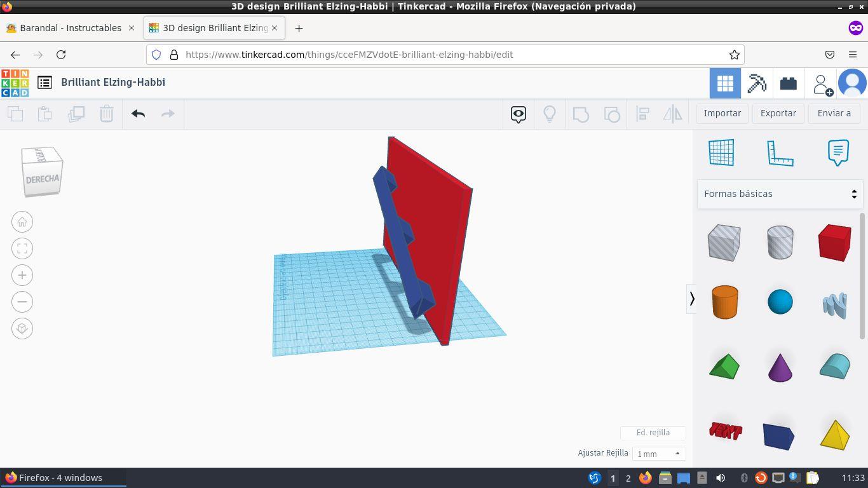Select the Ruler tool

coord(780,153)
